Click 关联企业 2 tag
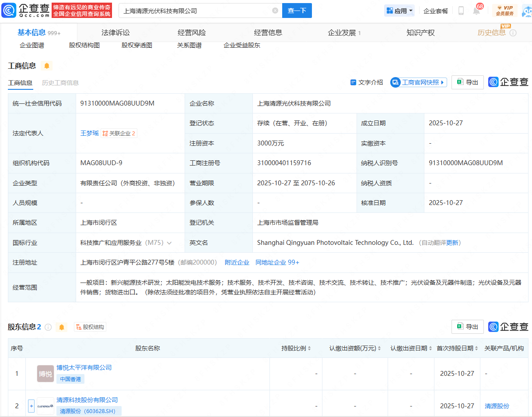 tap(119, 133)
